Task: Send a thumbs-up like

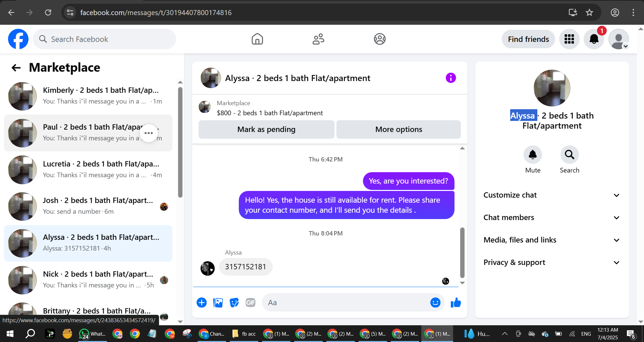Action: coord(455,302)
